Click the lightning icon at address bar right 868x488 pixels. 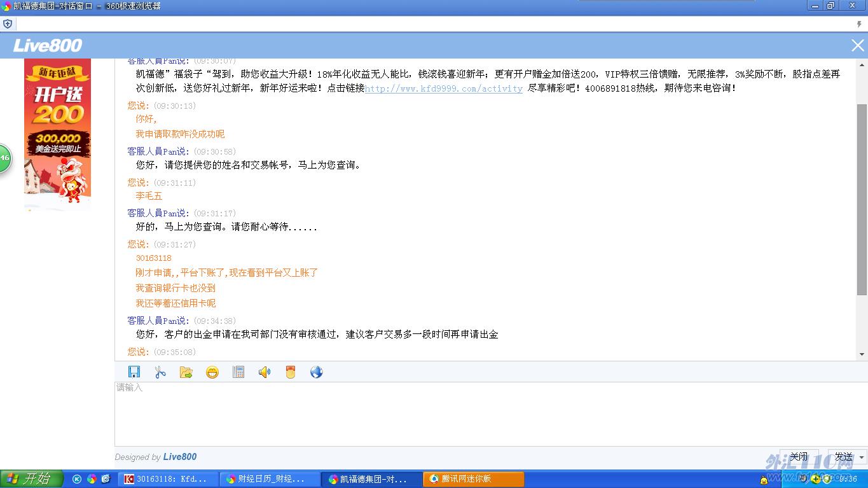(x=859, y=24)
